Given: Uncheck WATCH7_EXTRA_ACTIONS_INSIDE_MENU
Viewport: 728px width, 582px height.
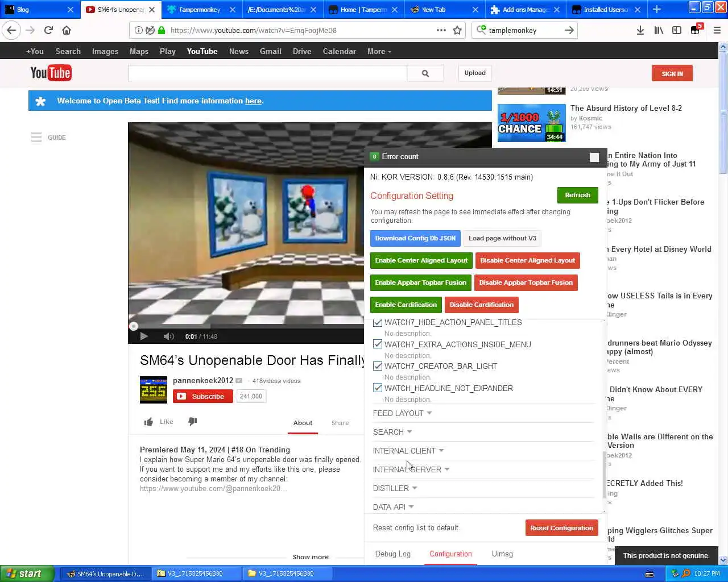Looking at the screenshot, I should point(378,344).
